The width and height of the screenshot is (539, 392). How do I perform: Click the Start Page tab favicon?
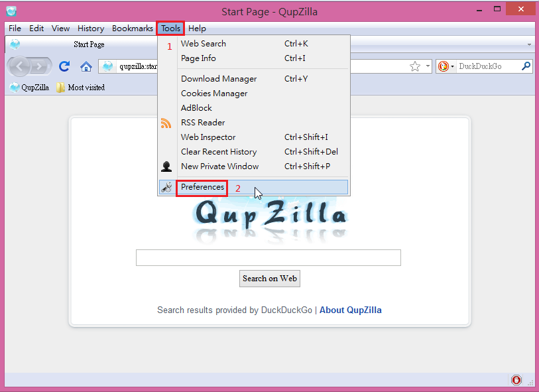tap(15, 44)
